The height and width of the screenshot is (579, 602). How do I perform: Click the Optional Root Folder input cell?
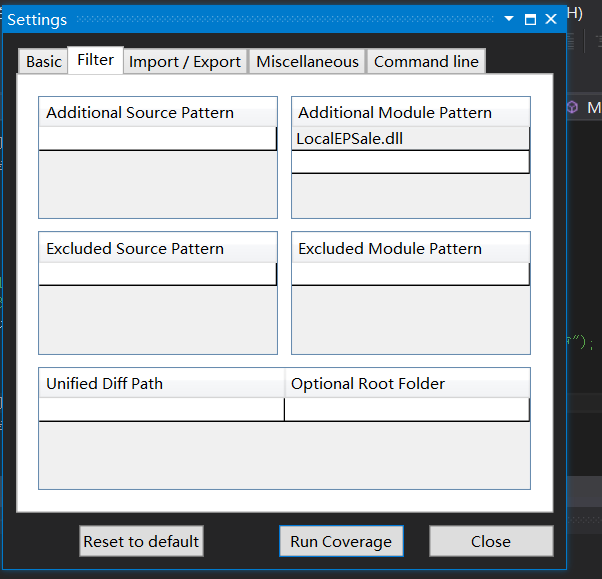coord(407,410)
